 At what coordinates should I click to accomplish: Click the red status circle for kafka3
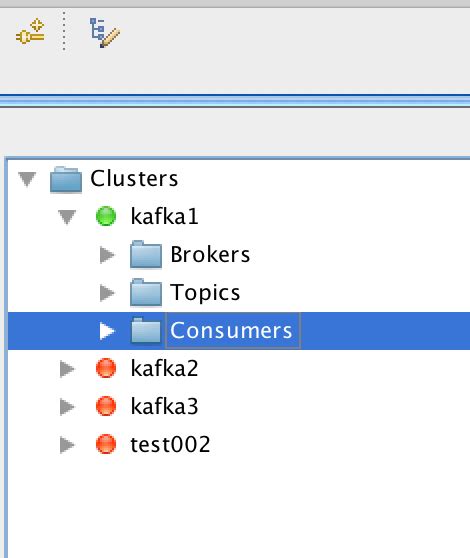(x=106, y=406)
